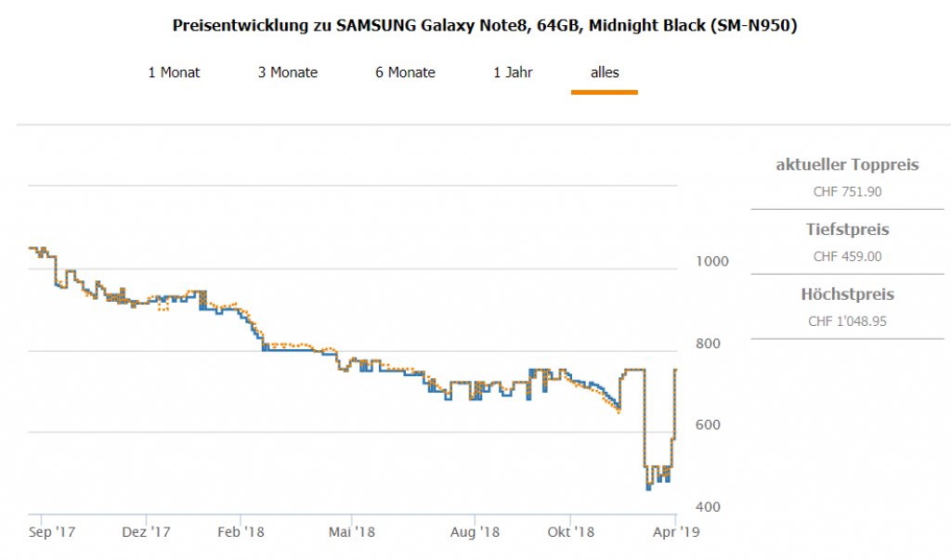This screenshot has height=560, width=951.
Task: Click the Okt '18 axis label
Action: (570, 533)
